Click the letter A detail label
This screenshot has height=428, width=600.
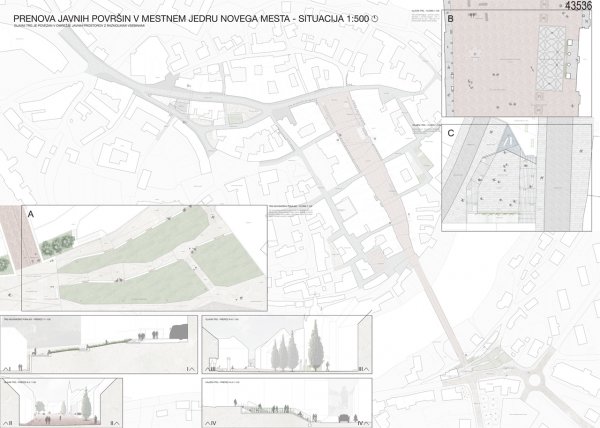pyautogui.click(x=31, y=214)
